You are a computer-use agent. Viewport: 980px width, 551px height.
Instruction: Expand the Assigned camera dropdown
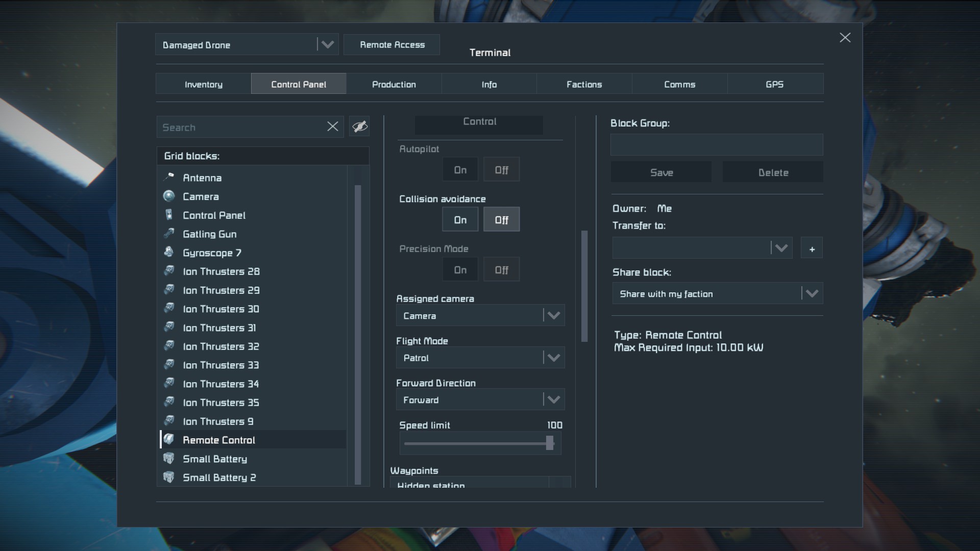[x=480, y=315]
